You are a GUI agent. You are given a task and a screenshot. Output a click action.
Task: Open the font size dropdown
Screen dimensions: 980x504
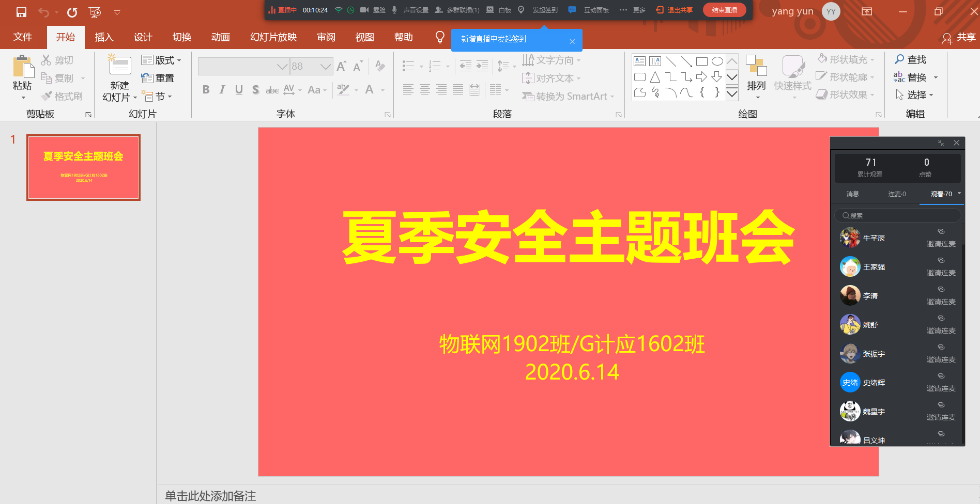click(x=325, y=66)
